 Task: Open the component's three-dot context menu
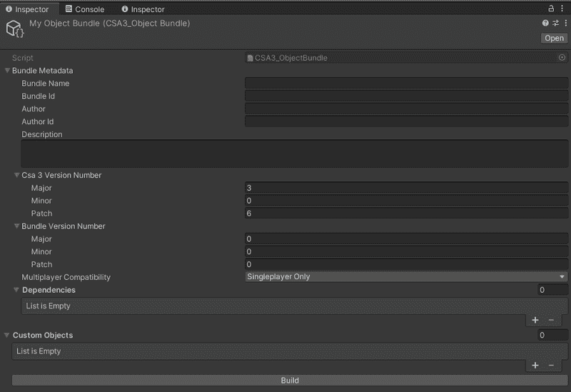click(x=565, y=24)
